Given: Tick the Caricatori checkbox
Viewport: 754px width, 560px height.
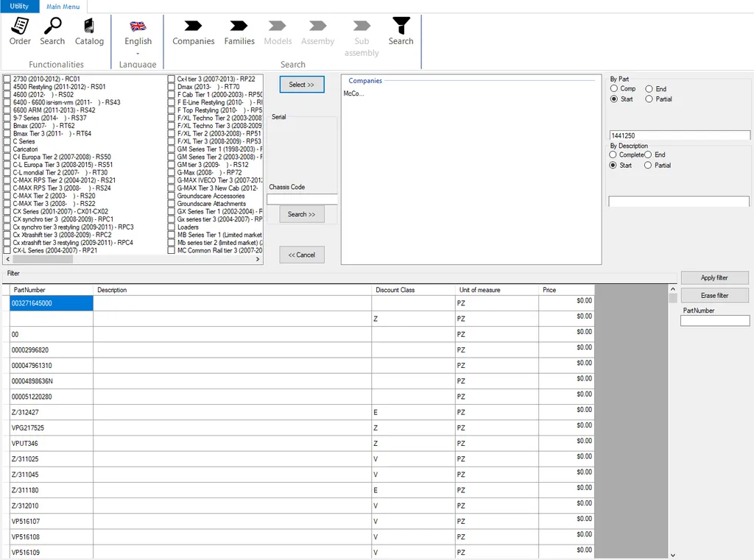Looking at the screenshot, I should [7, 149].
